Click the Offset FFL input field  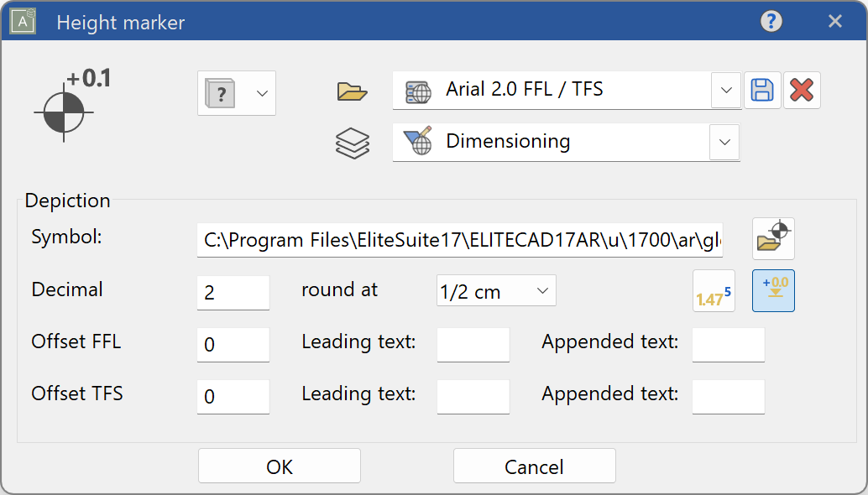pyautogui.click(x=233, y=345)
